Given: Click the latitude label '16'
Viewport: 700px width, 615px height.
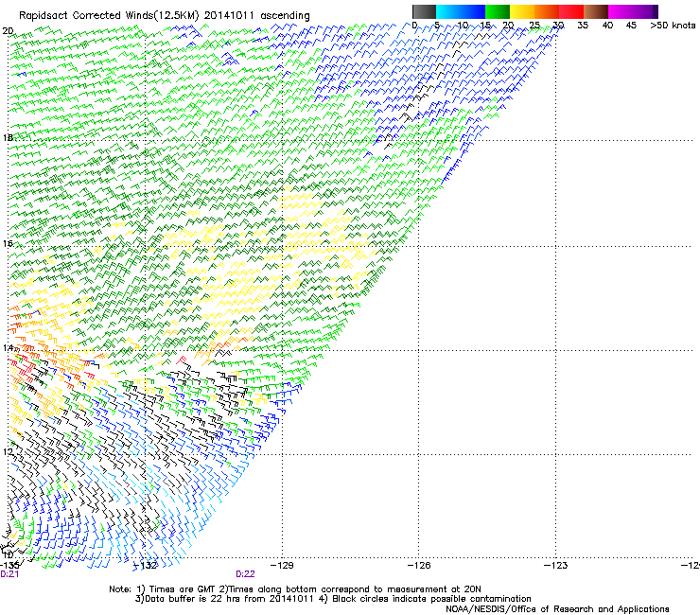Looking at the screenshot, I should pyautogui.click(x=8, y=243).
